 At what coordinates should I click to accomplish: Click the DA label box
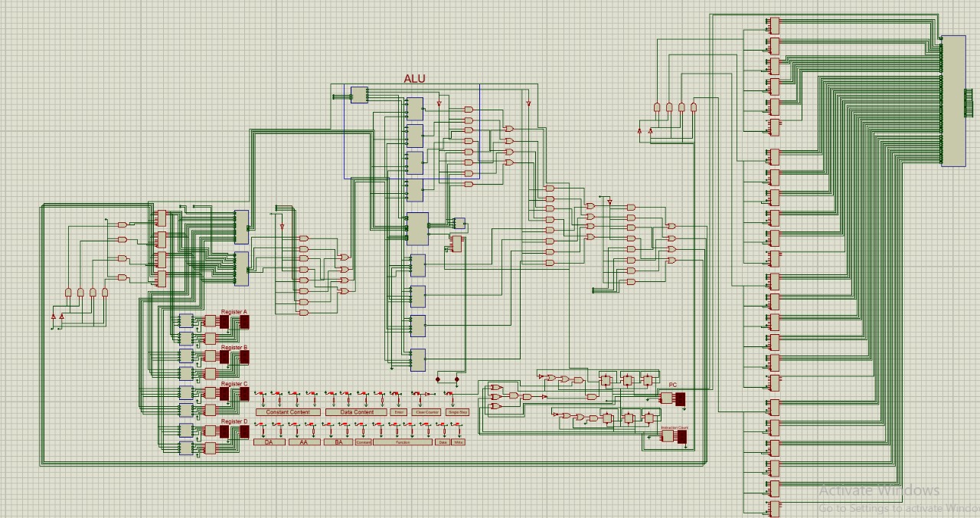coord(269,442)
